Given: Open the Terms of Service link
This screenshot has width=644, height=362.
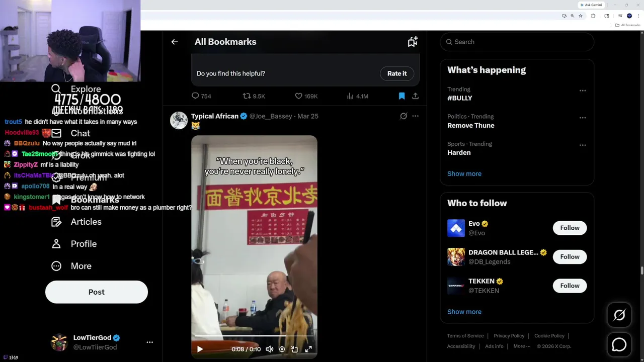Looking at the screenshot, I should pyautogui.click(x=465, y=336).
